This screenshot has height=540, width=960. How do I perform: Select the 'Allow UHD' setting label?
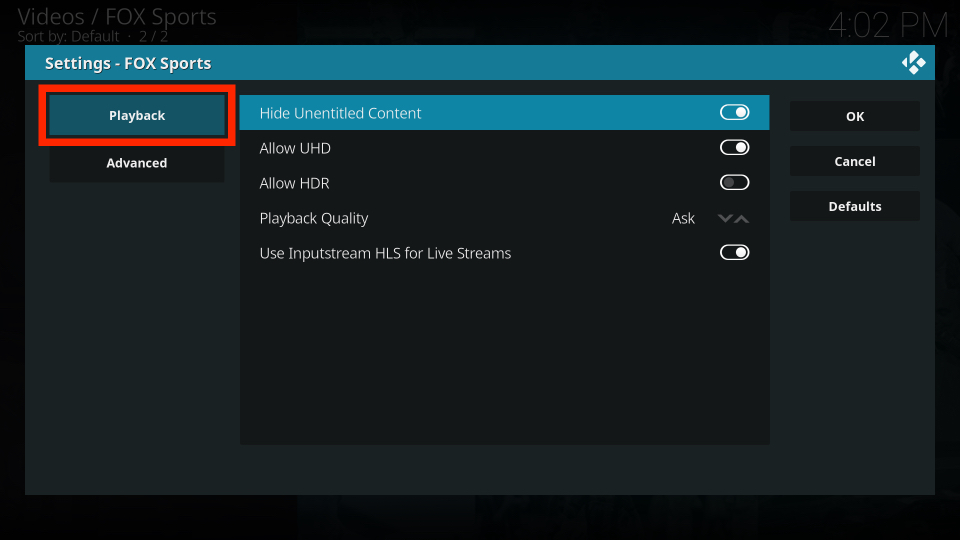coord(295,148)
